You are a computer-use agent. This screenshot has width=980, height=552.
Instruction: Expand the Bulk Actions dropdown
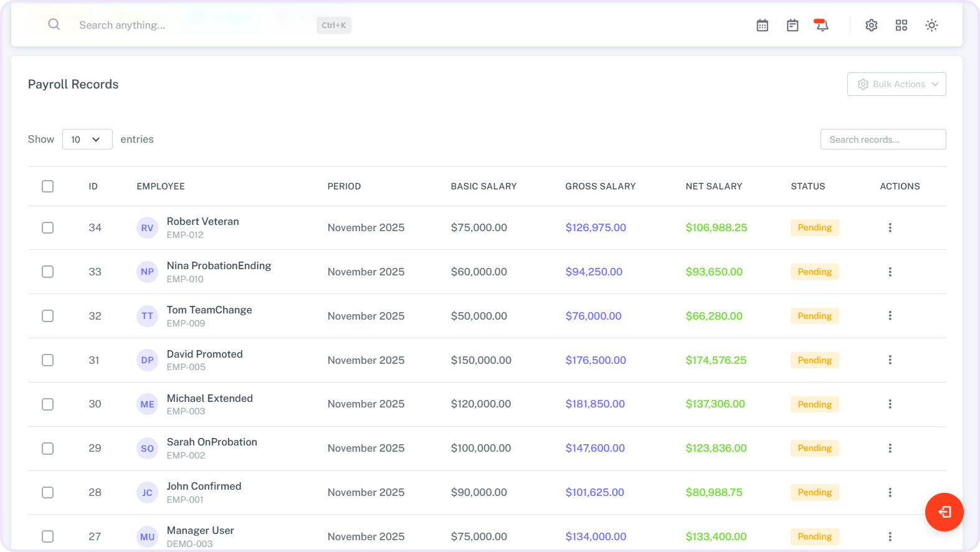point(896,84)
